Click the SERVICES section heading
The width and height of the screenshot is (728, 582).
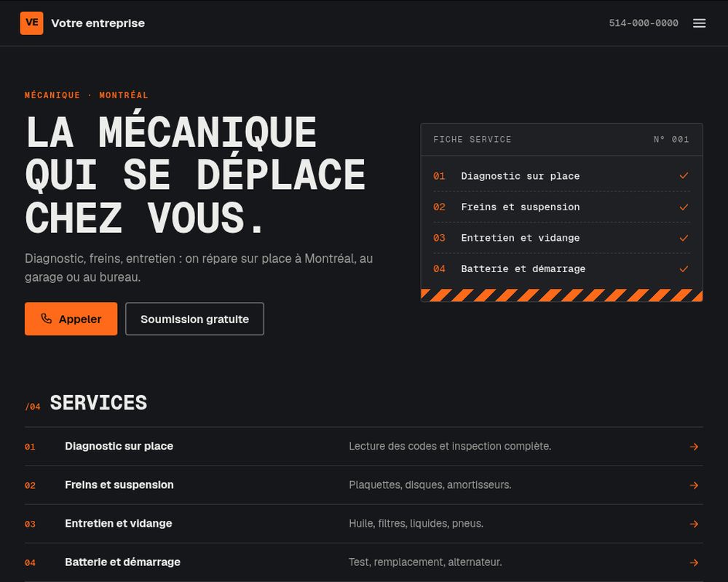coord(98,402)
